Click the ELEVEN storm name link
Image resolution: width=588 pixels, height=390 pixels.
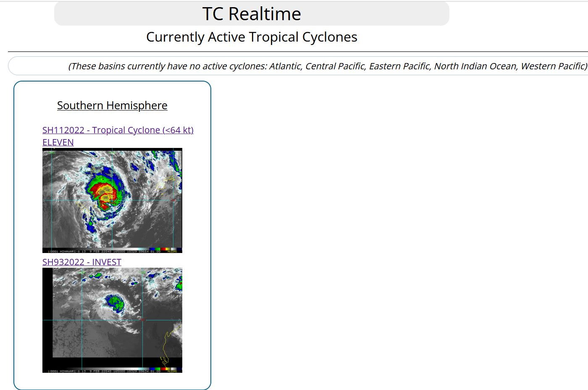tap(58, 142)
